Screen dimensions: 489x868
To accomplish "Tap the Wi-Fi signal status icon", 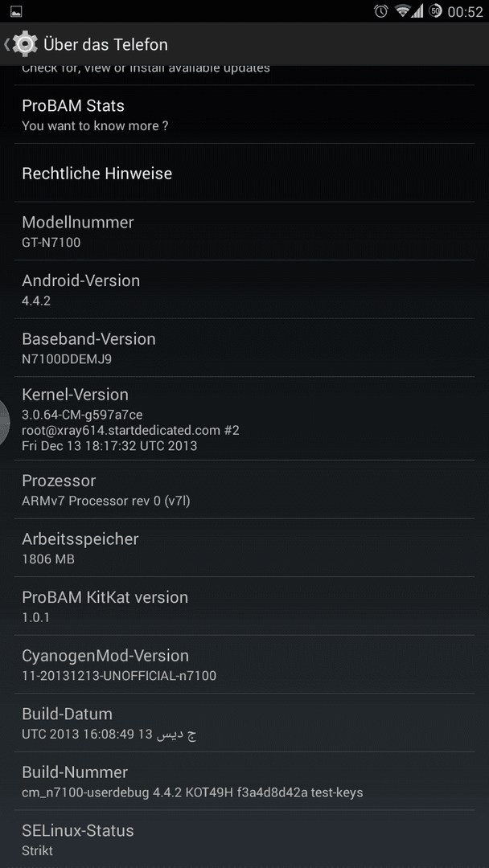I will [403, 11].
